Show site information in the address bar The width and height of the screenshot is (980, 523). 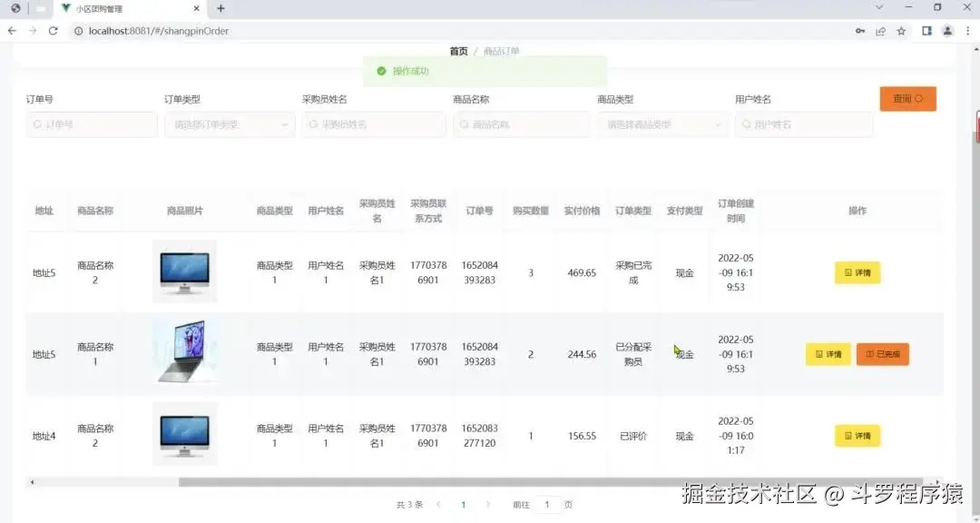point(79,31)
